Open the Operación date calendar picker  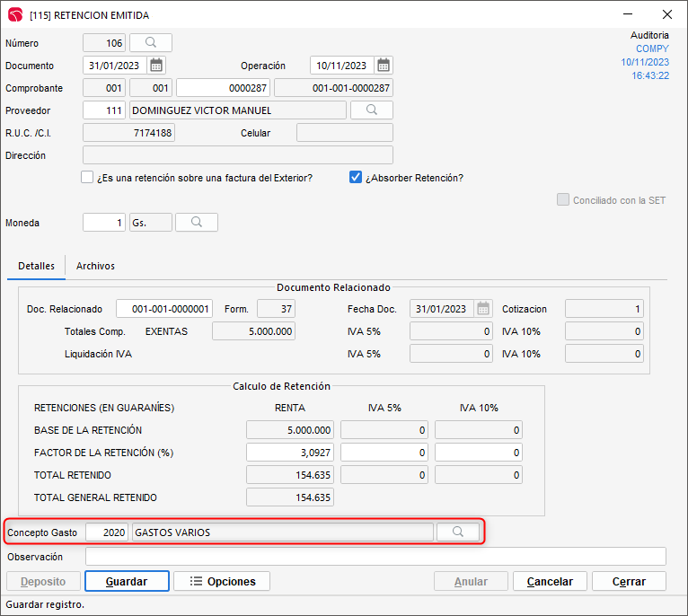click(384, 66)
